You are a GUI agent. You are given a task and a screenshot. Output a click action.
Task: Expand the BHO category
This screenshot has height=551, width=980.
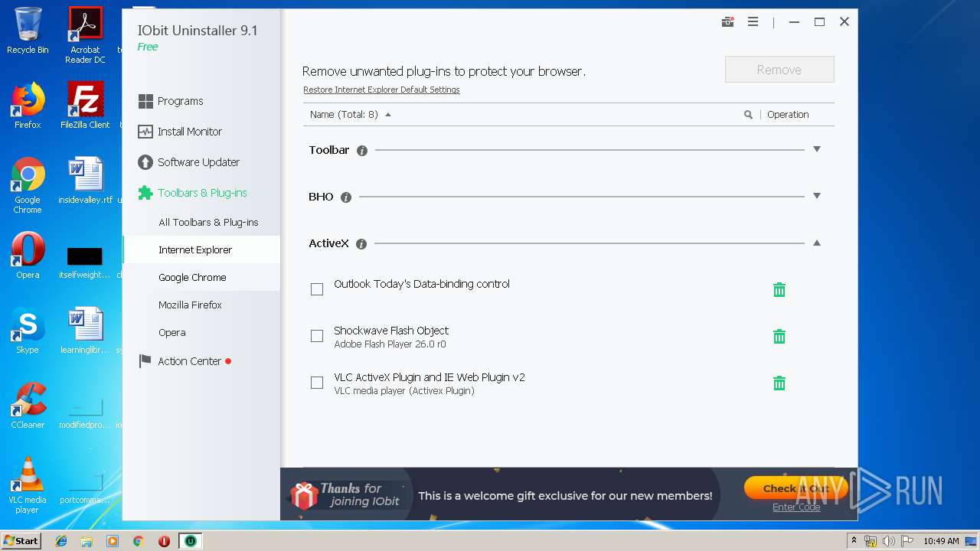tap(817, 196)
